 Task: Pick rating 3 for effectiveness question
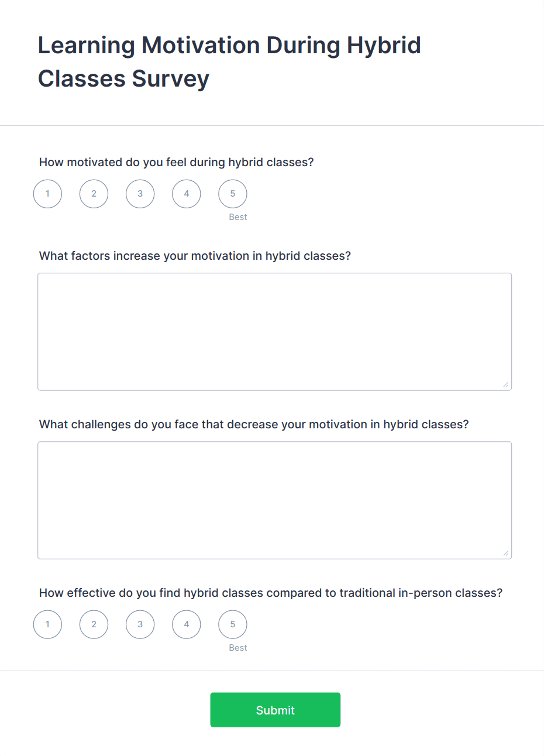[140, 624]
